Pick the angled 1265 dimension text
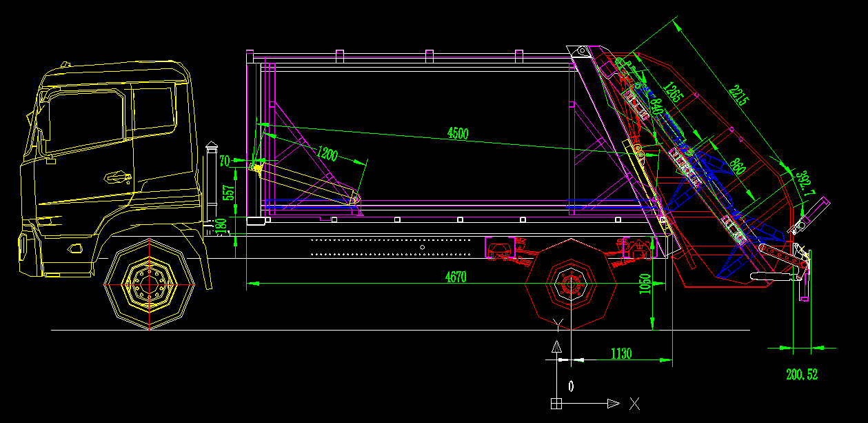 (x=672, y=92)
